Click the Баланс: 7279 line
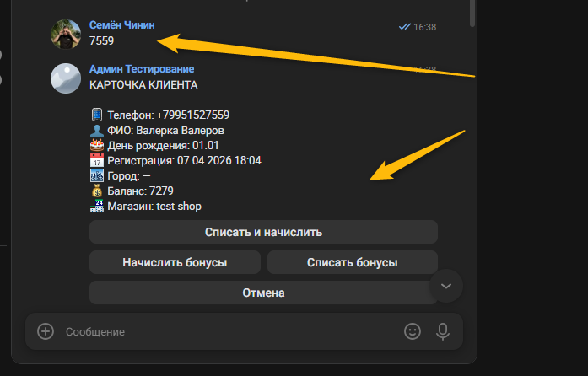The height and width of the screenshot is (376, 588). 140,191
